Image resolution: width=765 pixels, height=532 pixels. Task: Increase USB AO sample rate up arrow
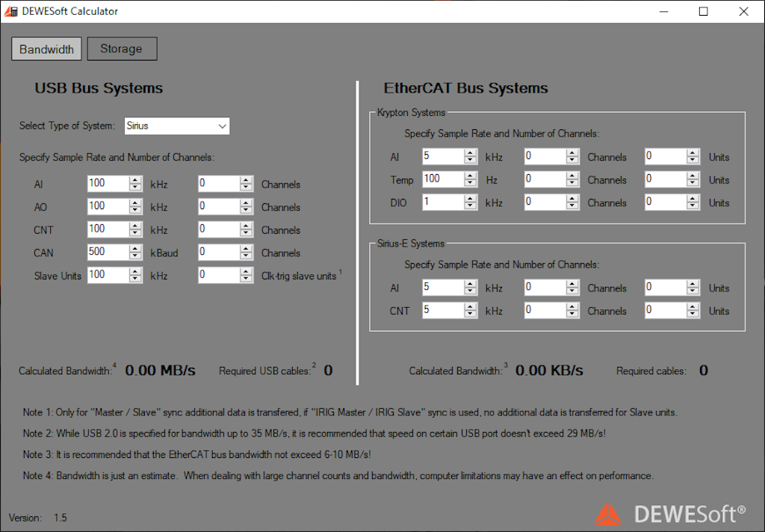click(135, 203)
